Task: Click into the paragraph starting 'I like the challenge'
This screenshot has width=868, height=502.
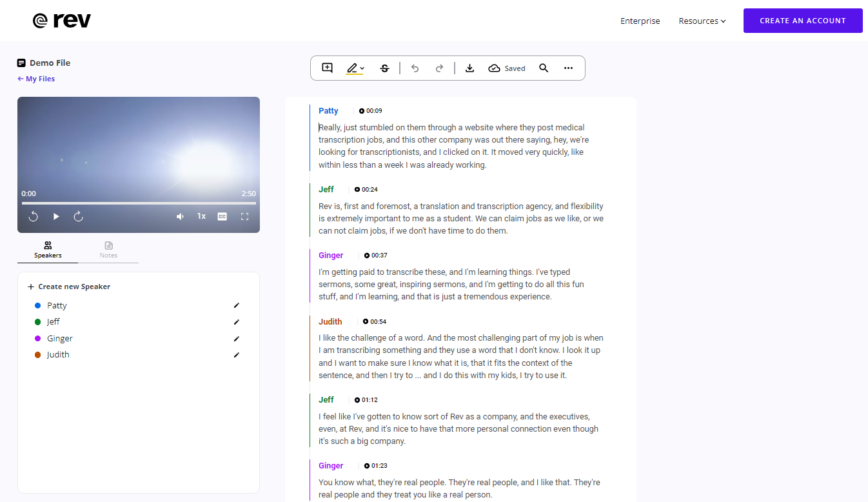Action: pos(461,357)
